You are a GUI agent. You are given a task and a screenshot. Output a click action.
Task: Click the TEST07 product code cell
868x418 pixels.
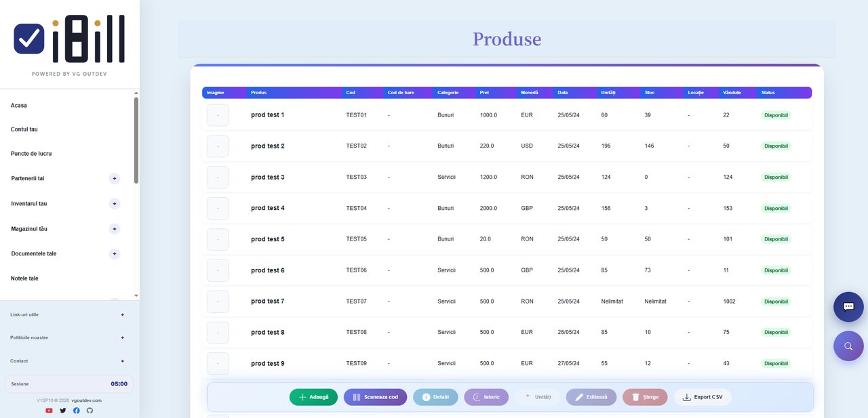click(357, 301)
